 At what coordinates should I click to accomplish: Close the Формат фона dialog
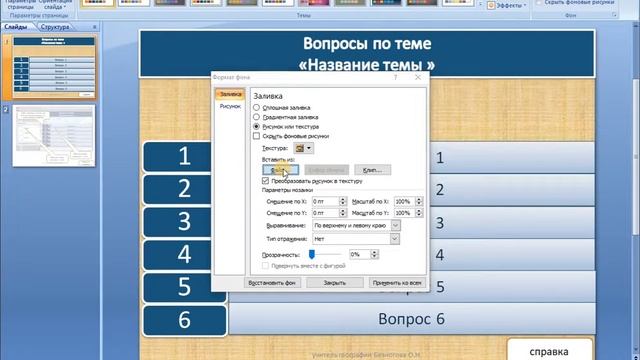pos(418,77)
